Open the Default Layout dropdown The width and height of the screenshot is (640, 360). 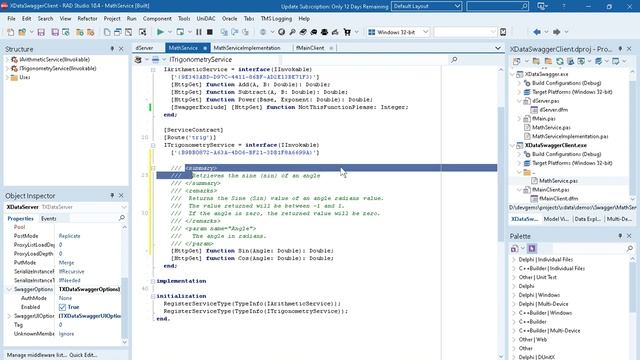point(458,6)
